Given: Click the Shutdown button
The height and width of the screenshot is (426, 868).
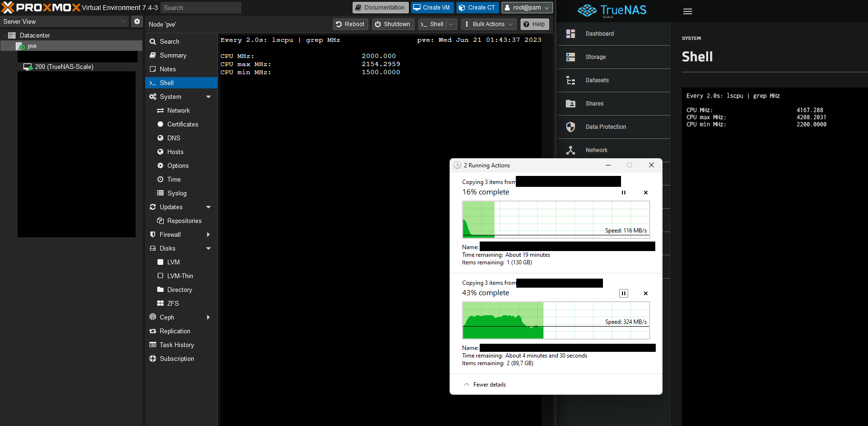Looking at the screenshot, I should 393,24.
